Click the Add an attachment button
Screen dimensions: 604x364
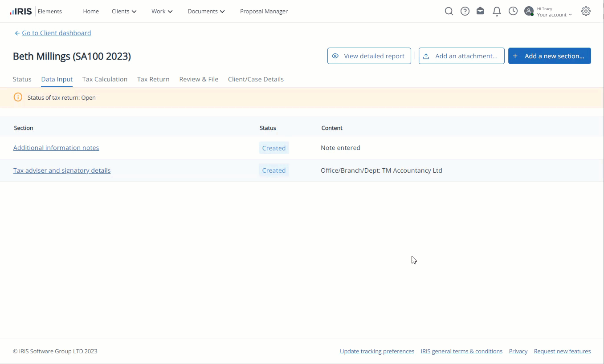coord(461,56)
